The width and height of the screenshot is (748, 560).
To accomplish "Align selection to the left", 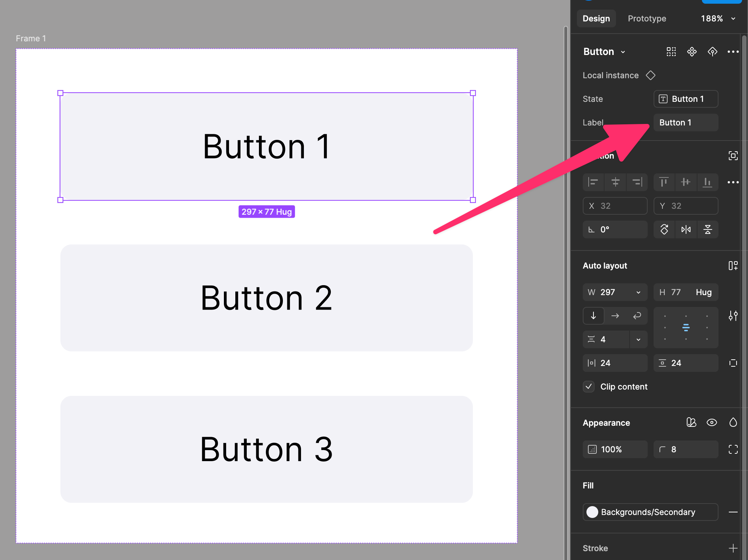I will click(x=593, y=182).
